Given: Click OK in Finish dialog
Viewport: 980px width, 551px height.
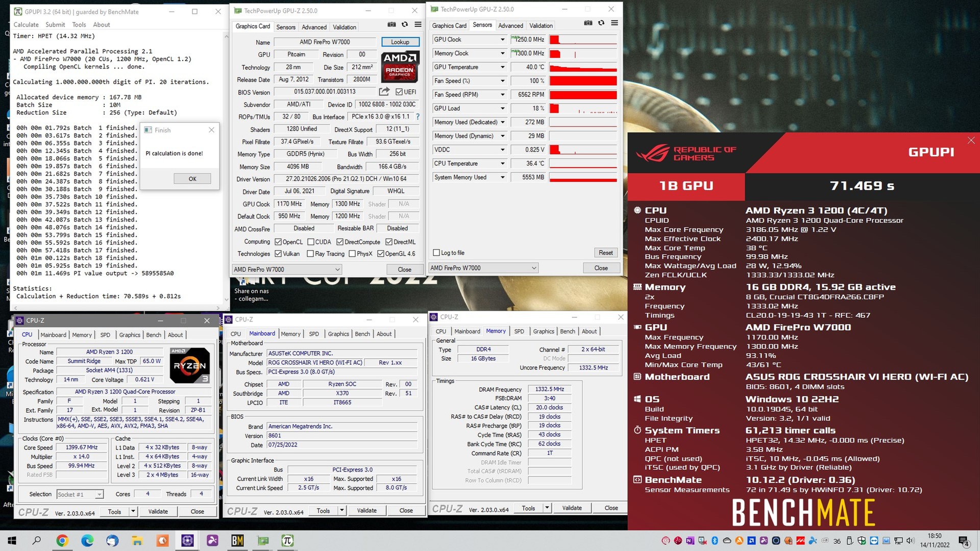Looking at the screenshot, I should 192,179.
